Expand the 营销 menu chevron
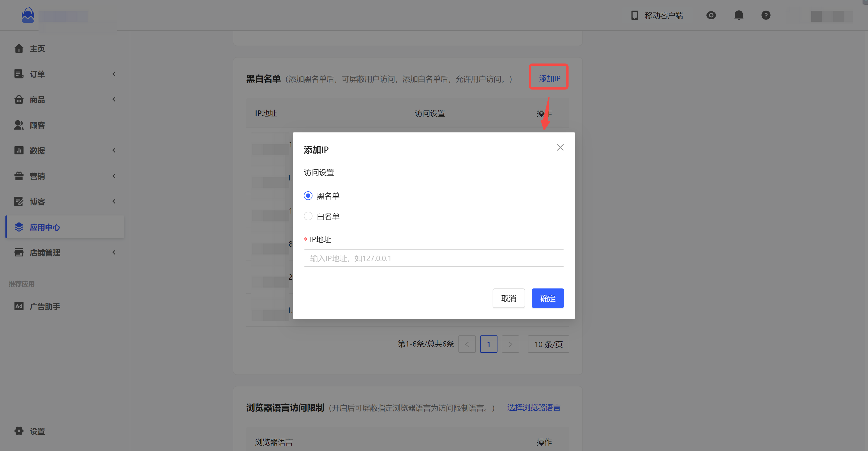The height and width of the screenshot is (451, 868). pyautogui.click(x=114, y=176)
